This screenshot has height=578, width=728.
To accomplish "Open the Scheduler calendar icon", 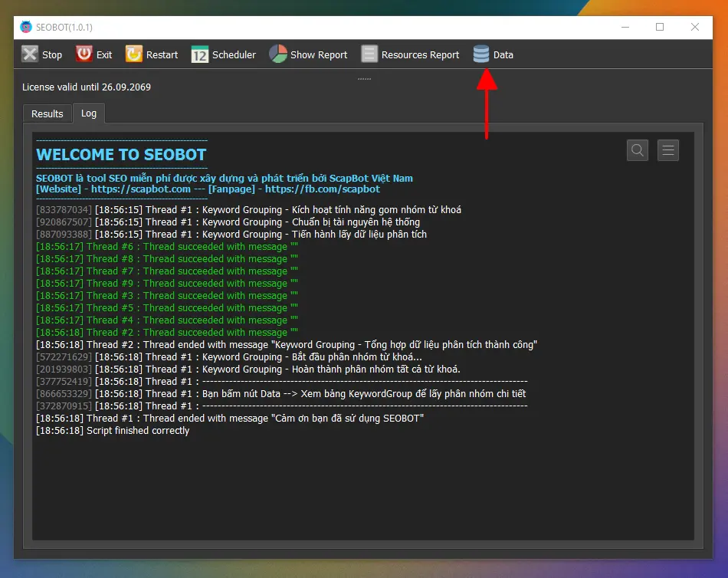I will [200, 54].
